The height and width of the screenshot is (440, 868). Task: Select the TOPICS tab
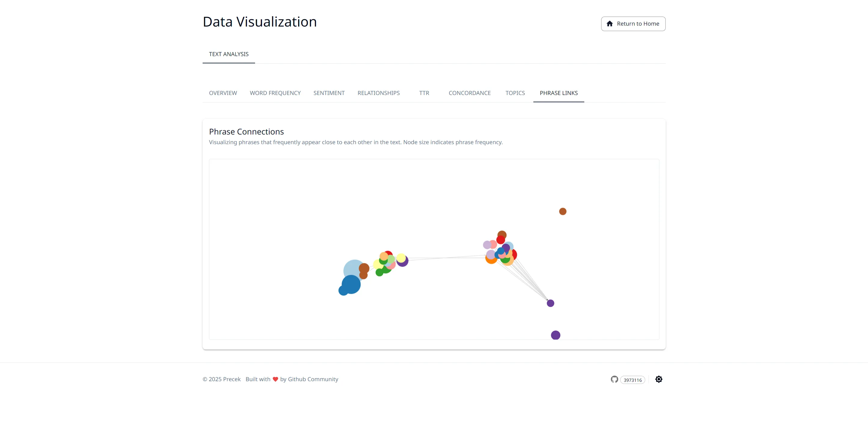[515, 93]
